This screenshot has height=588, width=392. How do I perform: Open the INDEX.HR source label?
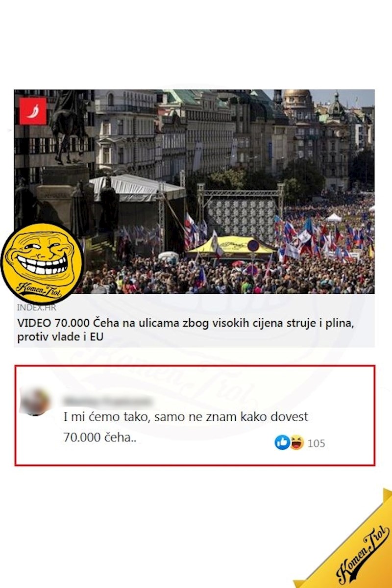click(x=36, y=307)
